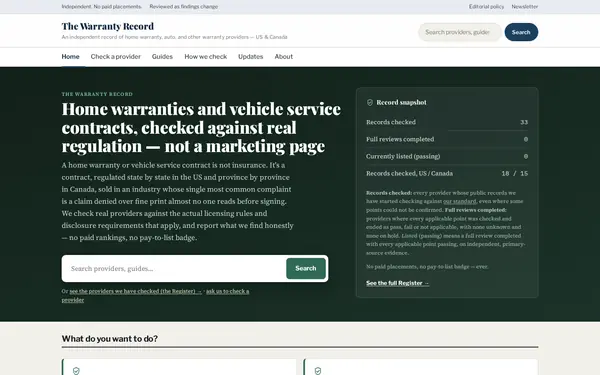Image resolution: width=600 pixels, height=375 pixels.
Task: Click the shield icon beside Record snapshot
Action: pyautogui.click(x=370, y=103)
